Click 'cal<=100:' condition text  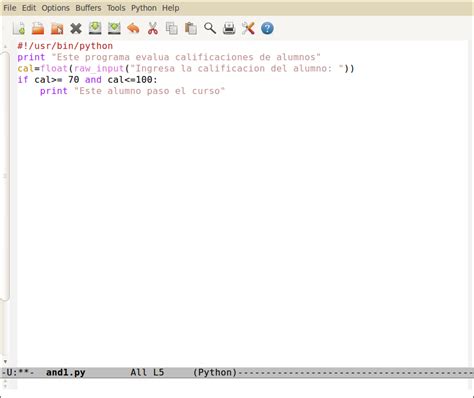coord(132,80)
